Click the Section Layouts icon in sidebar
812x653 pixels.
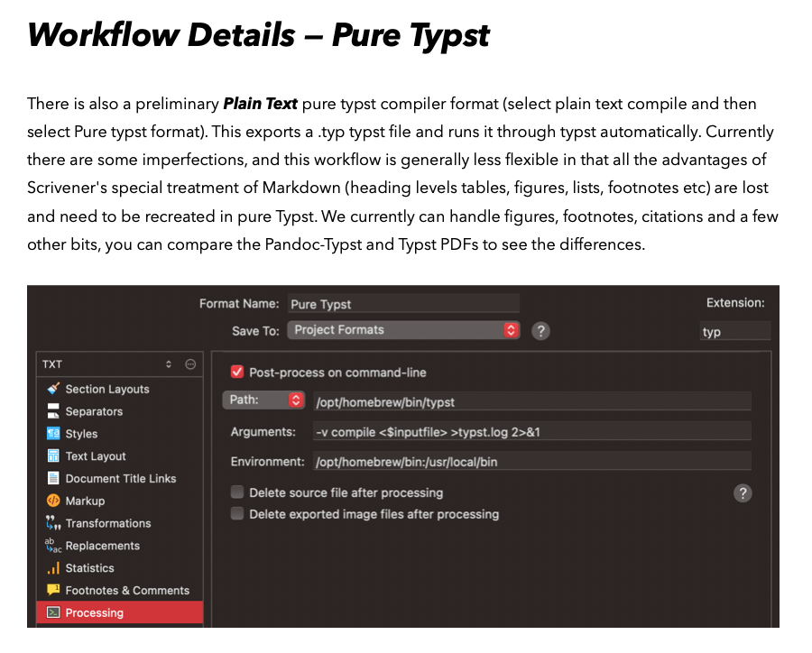tap(53, 389)
